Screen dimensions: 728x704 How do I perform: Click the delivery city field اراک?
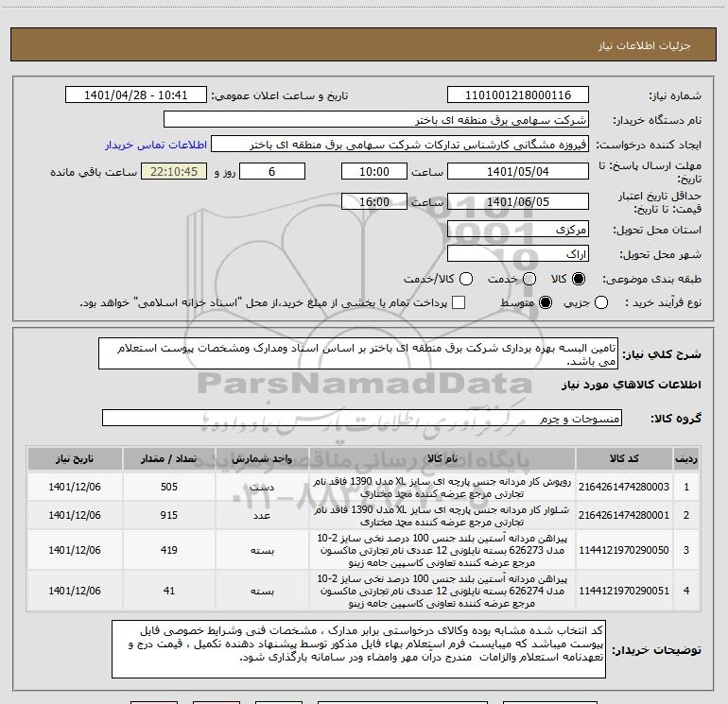[518, 254]
